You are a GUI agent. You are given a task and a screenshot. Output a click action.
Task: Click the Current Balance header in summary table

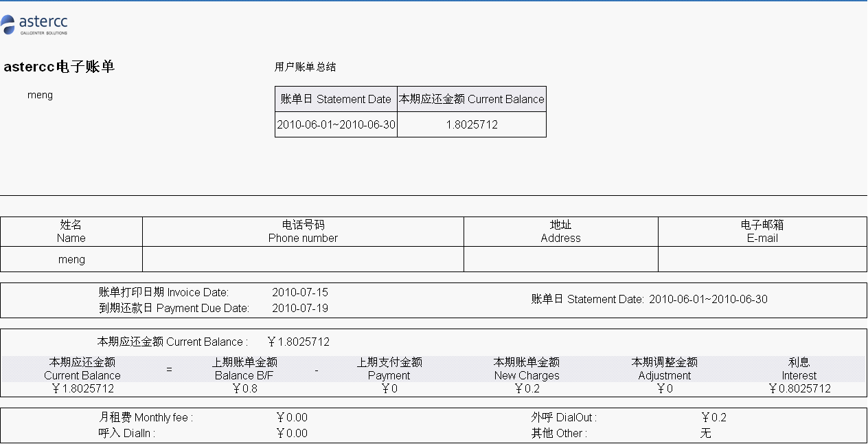point(472,99)
